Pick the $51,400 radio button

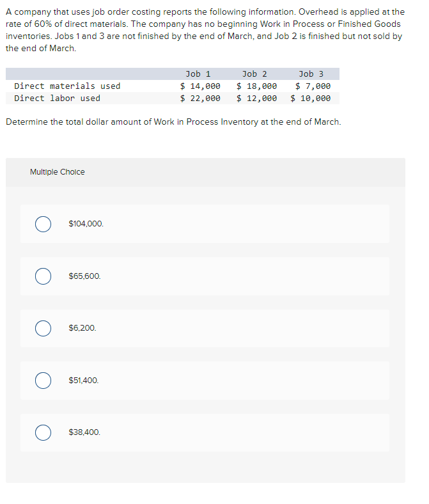click(x=43, y=381)
